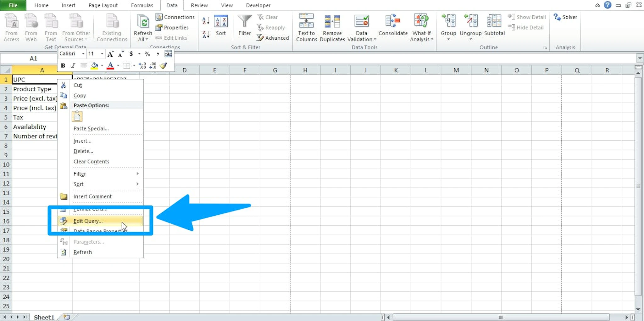The width and height of the screenshot is (644, 321).
Task: Click the font color red A button
Action: click(x=110, y=65)
